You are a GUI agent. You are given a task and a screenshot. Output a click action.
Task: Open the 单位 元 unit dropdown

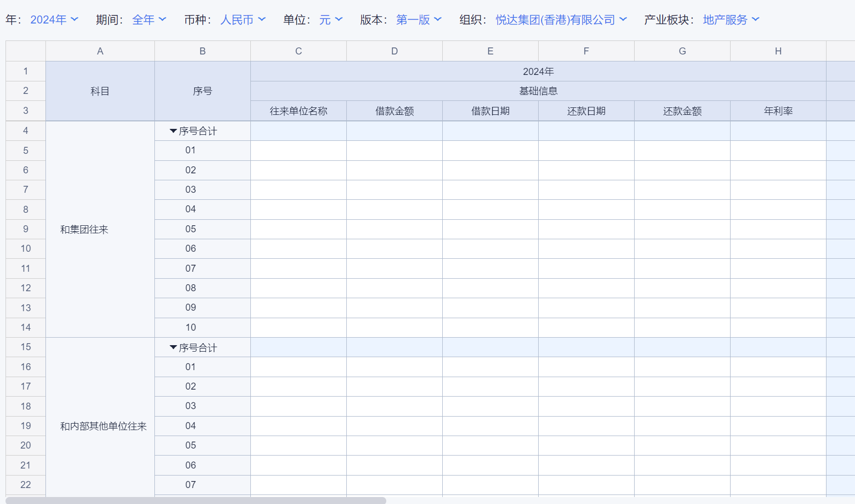(331, 19)
